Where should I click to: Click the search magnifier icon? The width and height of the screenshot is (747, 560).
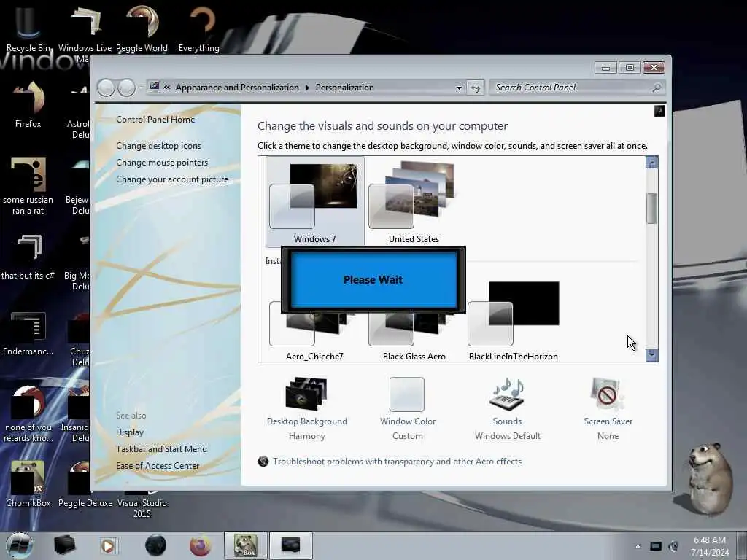click(x=657, y=87)
